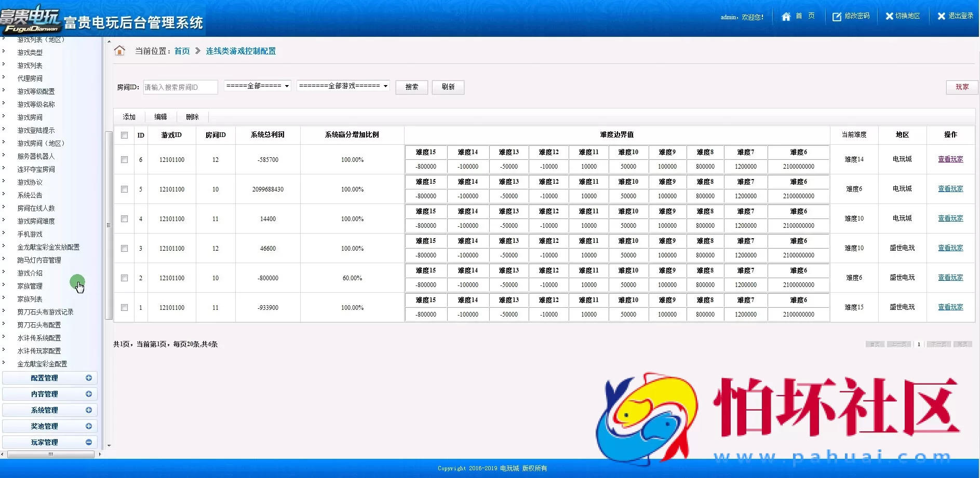Click the 搜索 search button
The width and height of the screenshot is (980, 478).
pos(411,87)
